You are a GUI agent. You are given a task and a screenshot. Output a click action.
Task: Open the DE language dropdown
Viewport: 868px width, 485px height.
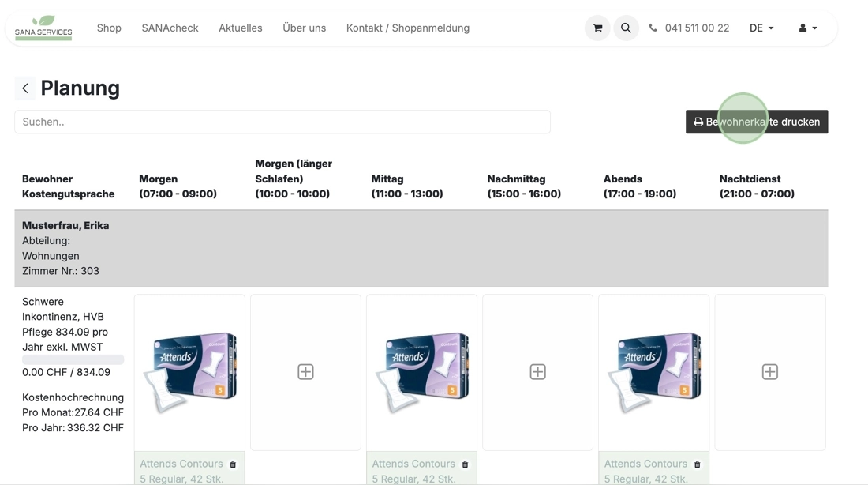[761, 28]
